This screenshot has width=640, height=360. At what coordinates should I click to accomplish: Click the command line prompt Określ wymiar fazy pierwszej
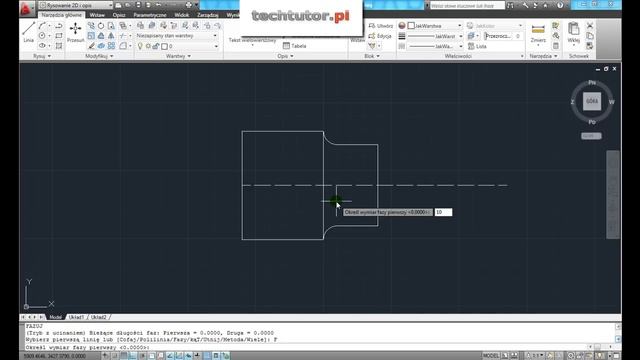(x=87, y=347)
